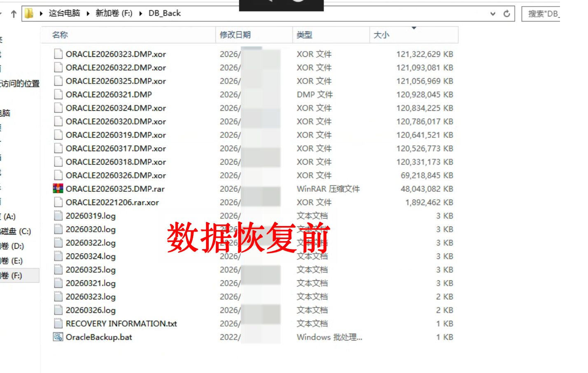Click 这台电脑 in the address path
This screenshot has width=588, height=373.
pos(64,13)
